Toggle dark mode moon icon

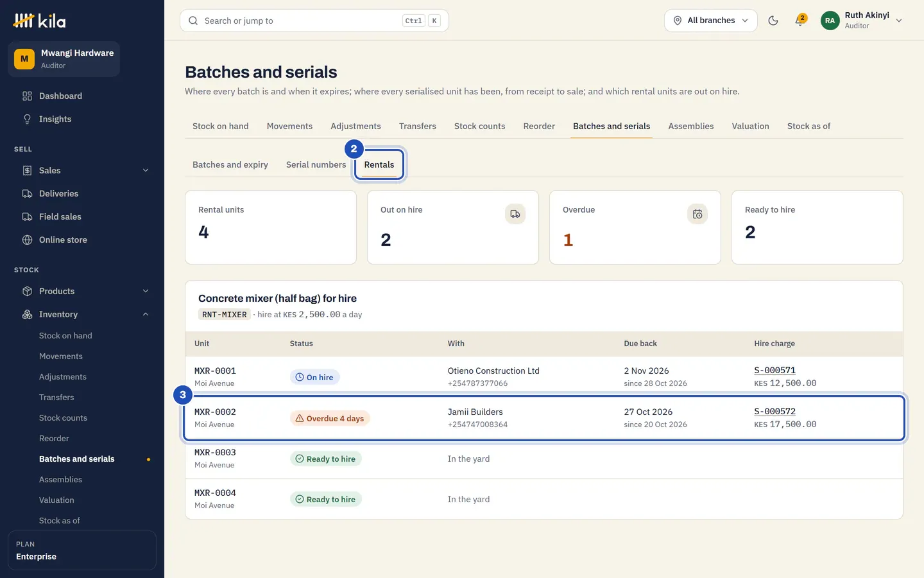[x=773, y=21]
